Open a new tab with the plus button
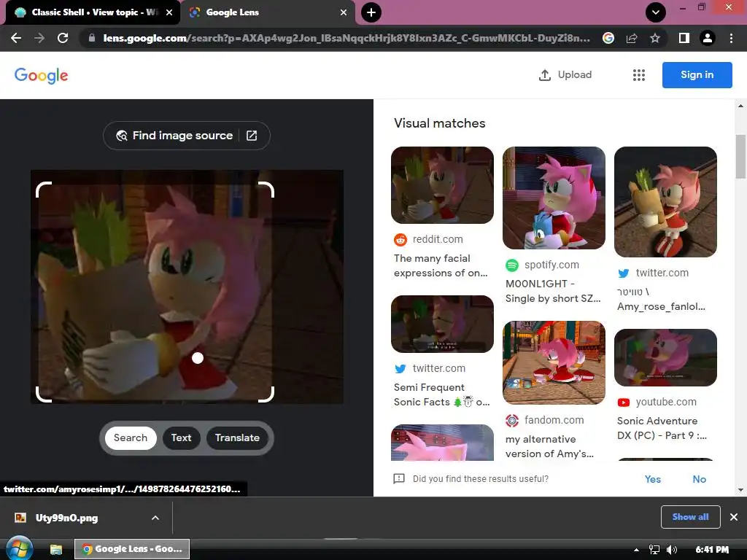The image size is (747, 560). point(371,12)
